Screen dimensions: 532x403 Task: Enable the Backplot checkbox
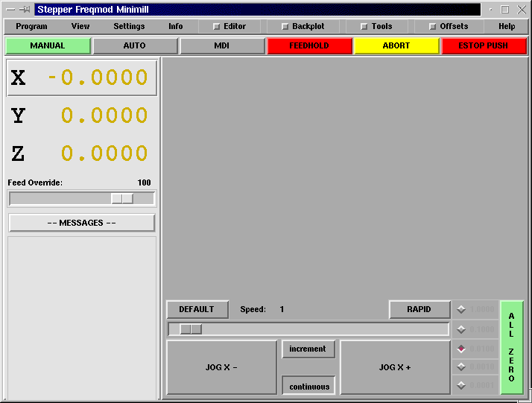pos(285,26)
